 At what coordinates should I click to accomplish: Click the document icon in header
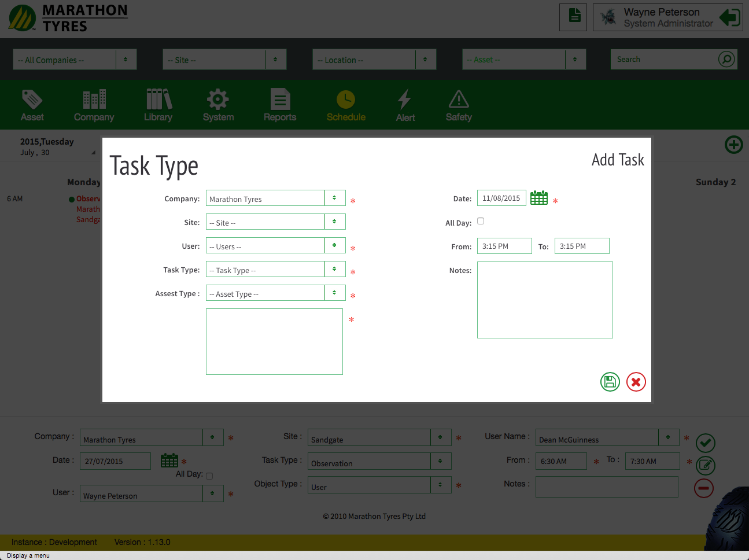point(574,16)
